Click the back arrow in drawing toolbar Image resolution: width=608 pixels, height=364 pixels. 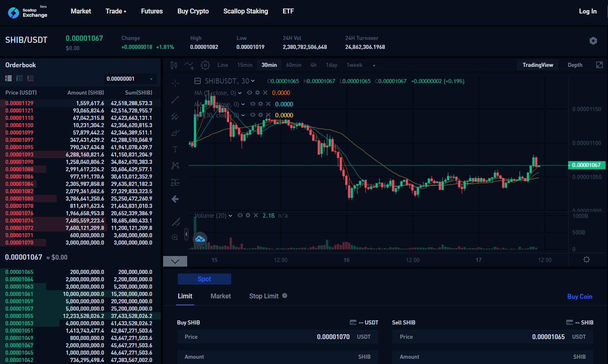tap(175, 199)
